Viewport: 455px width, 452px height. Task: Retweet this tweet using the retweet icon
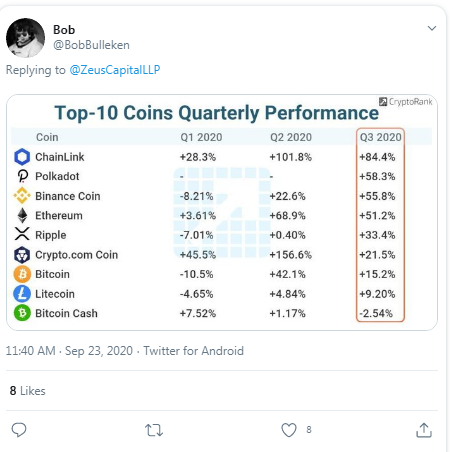point(154,430)
